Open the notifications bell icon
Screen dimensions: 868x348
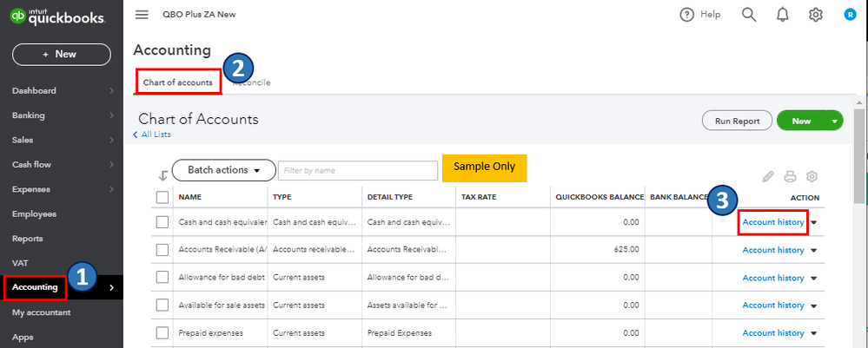click(x=785, y=15)
